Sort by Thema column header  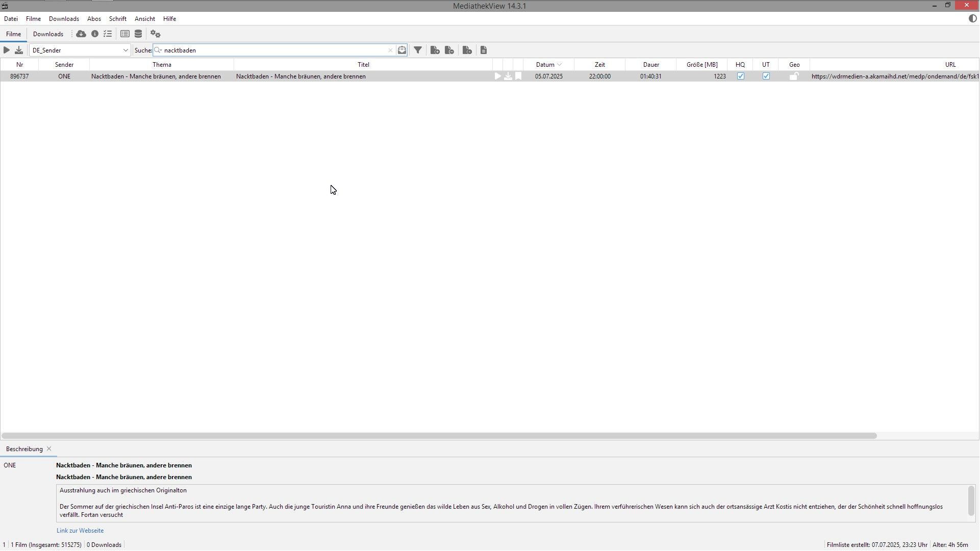pos(162,65)
